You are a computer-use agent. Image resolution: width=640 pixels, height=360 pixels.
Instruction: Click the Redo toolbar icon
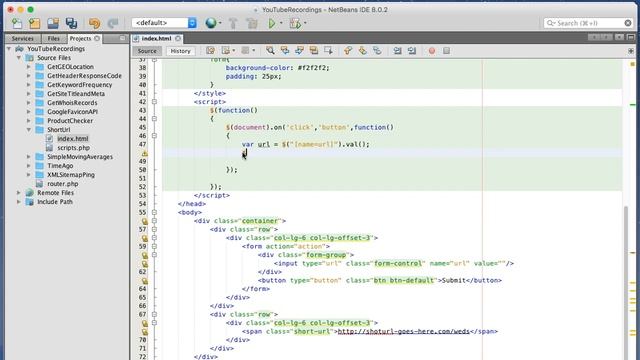(113, 23)
